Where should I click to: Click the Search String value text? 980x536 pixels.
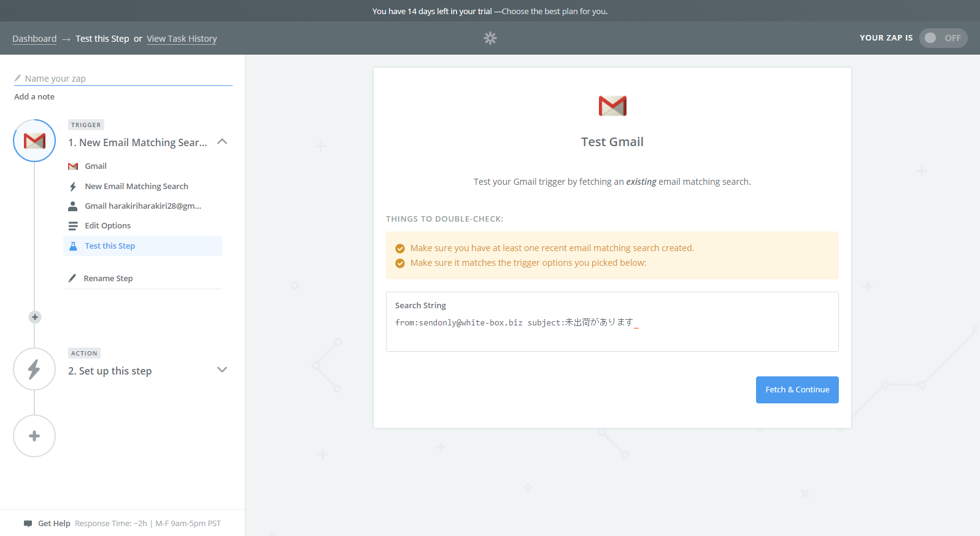coord(514,322)
